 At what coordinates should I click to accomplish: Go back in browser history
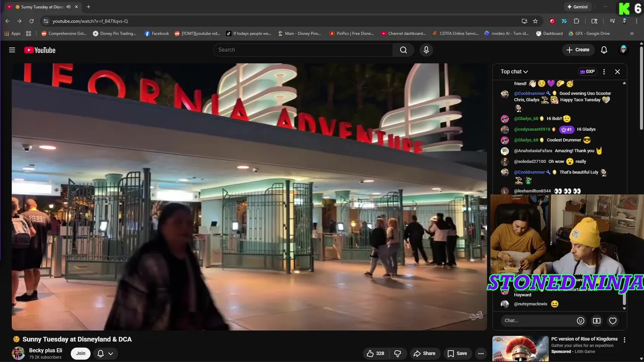(x=8, y=21)
